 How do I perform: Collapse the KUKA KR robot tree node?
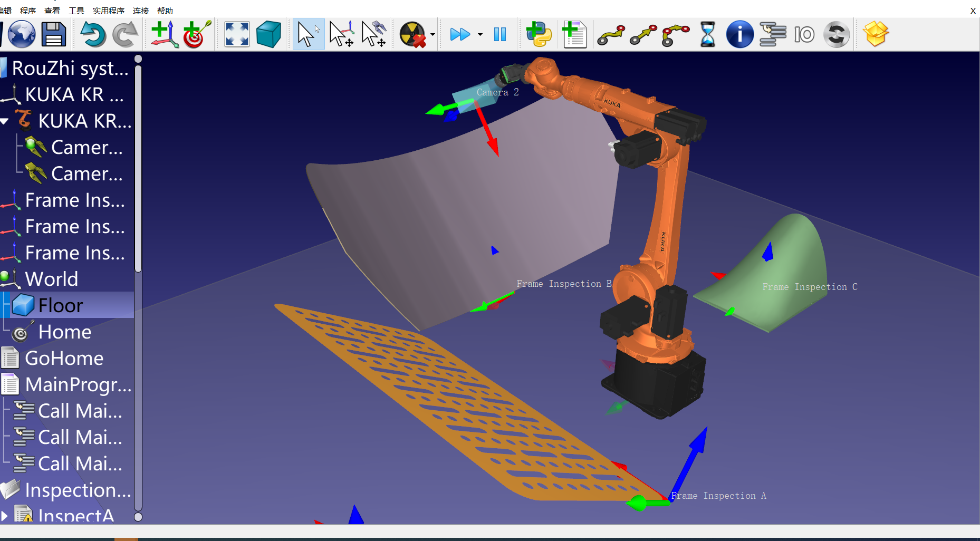(x=5, y=121)
